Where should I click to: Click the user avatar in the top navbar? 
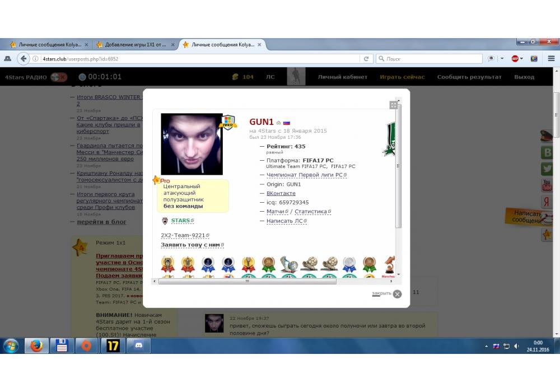pos(296,76)
